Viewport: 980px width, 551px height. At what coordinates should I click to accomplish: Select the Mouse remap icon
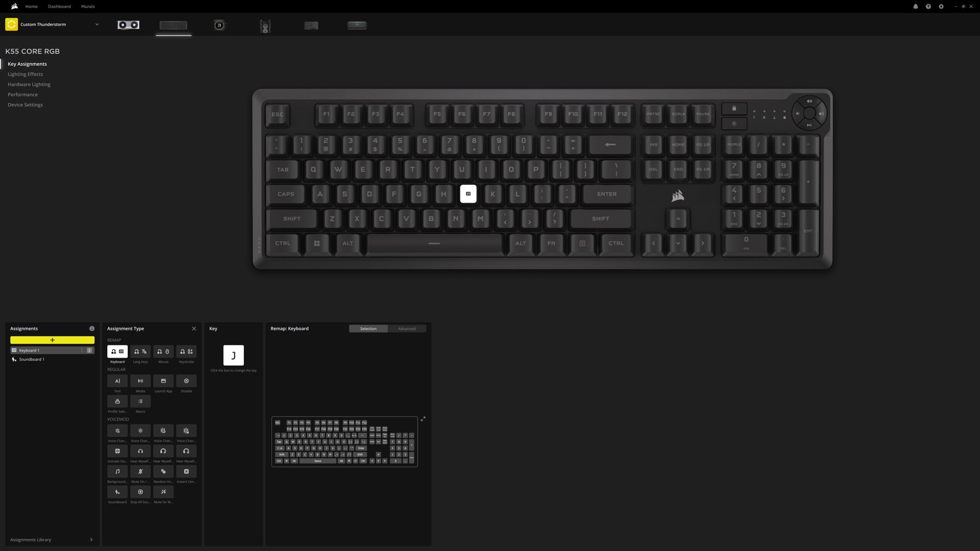[163, 352]
